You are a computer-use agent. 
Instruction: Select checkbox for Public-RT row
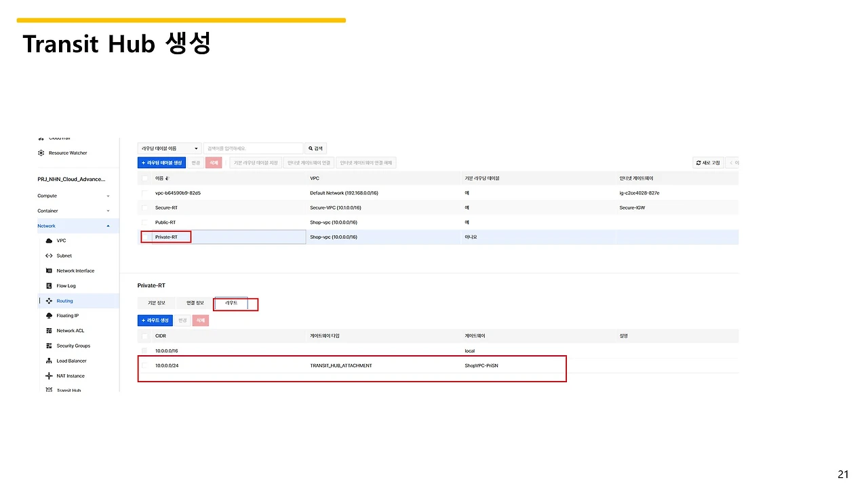[144, 222]
